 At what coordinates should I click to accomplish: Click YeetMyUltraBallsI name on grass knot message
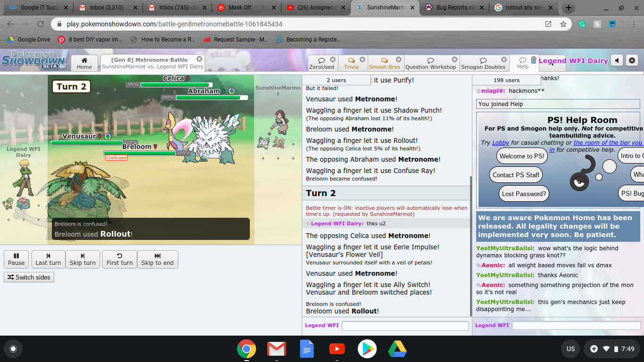[x=505, y=248]
